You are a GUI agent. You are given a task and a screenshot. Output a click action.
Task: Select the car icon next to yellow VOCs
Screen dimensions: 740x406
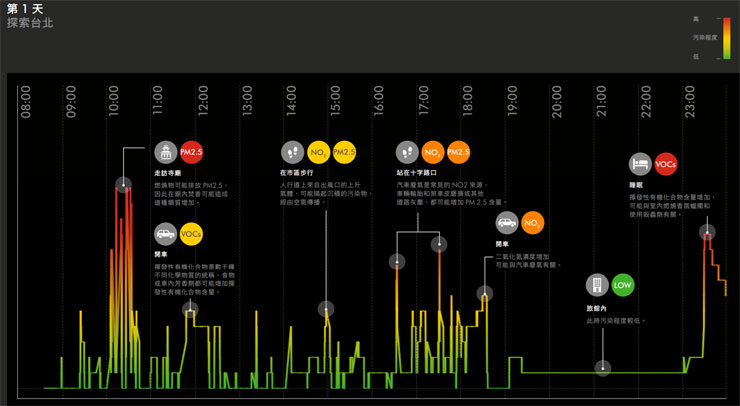(166, 234)
